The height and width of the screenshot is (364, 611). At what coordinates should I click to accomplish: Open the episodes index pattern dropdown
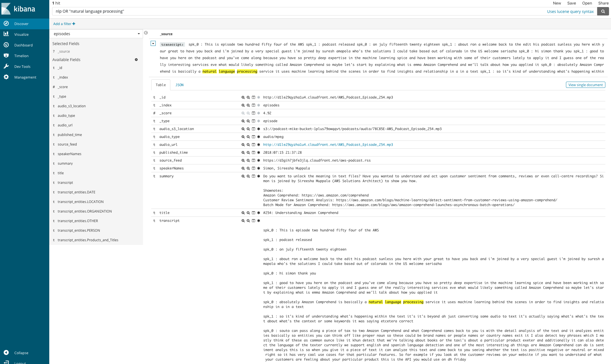[96, 34]
